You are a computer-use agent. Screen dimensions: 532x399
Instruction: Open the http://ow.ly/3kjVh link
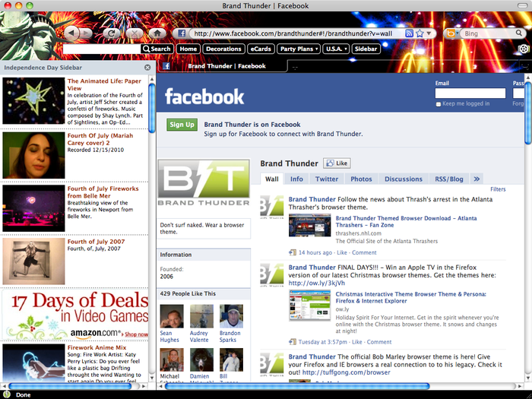click(317, 283)
